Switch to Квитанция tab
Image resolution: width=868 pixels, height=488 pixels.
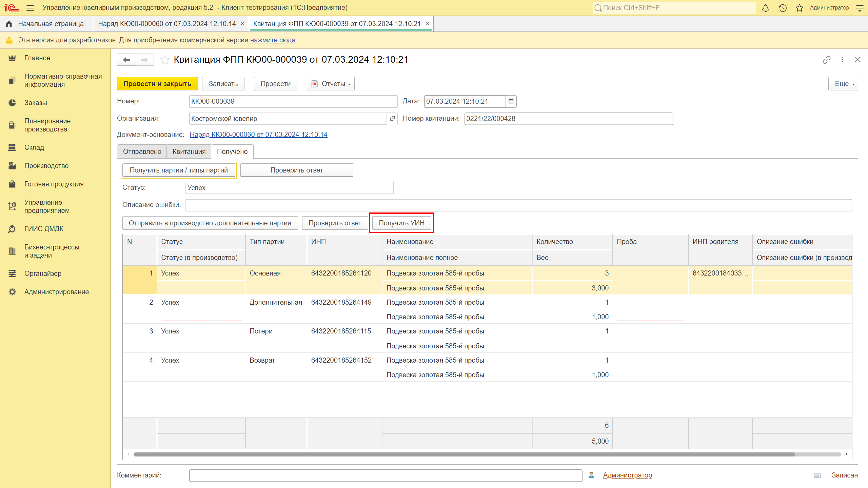coord(189,151)
